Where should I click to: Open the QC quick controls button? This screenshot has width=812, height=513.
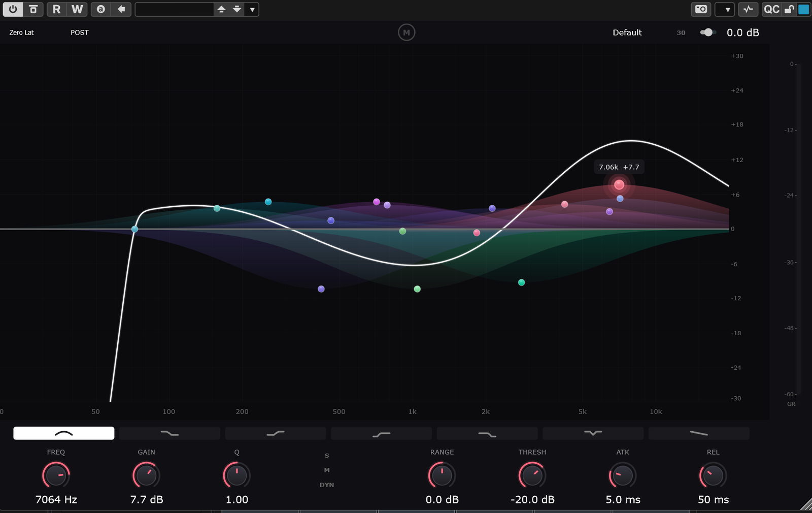pos(771,9)
